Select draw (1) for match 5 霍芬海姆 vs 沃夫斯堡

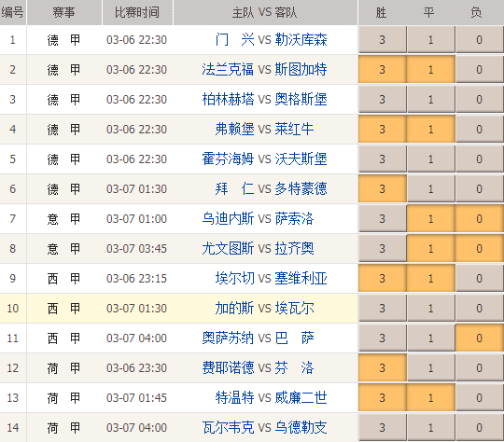[431, 159]
